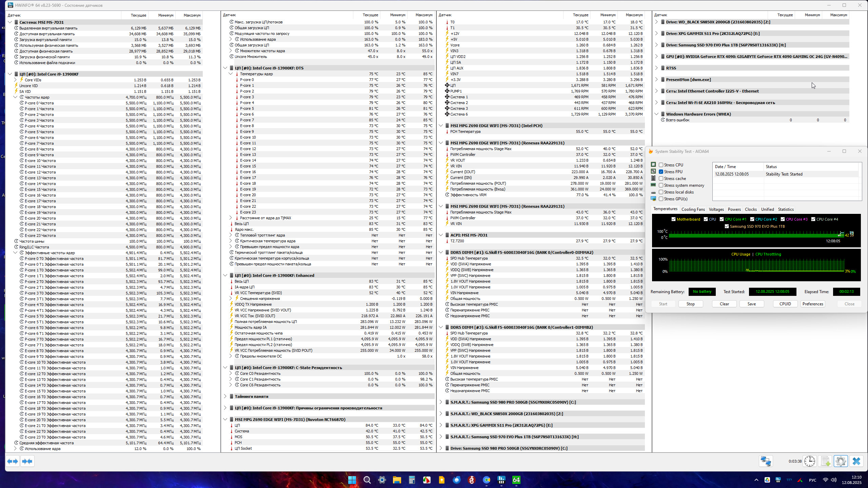Click the shrink columns arrows icon
The width and height of the screenshot is (868, 488).
click(x=27, y=461)
